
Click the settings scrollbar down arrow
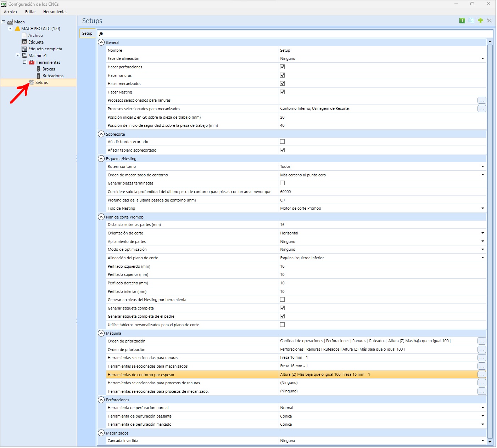click(x=490, y=442)
